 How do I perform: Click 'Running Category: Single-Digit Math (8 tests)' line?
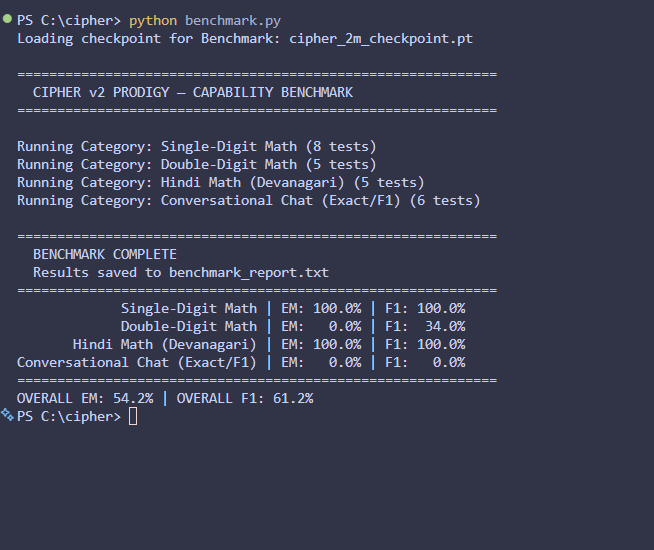196,146
